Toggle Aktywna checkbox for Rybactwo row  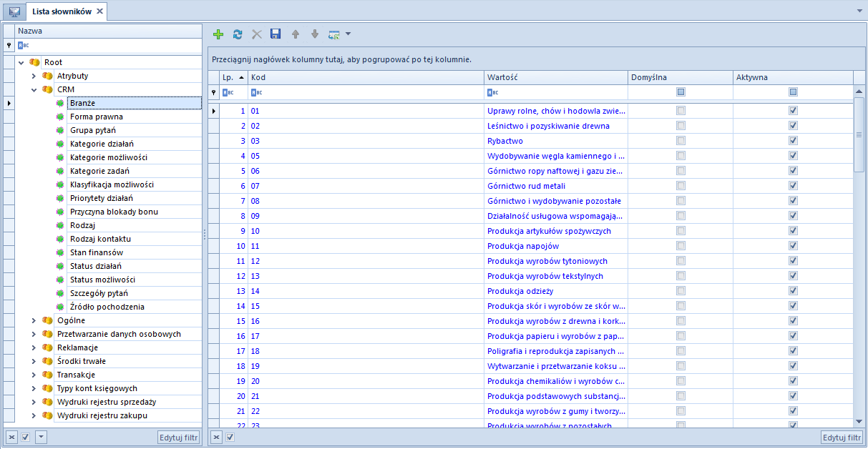click(792, 141)
